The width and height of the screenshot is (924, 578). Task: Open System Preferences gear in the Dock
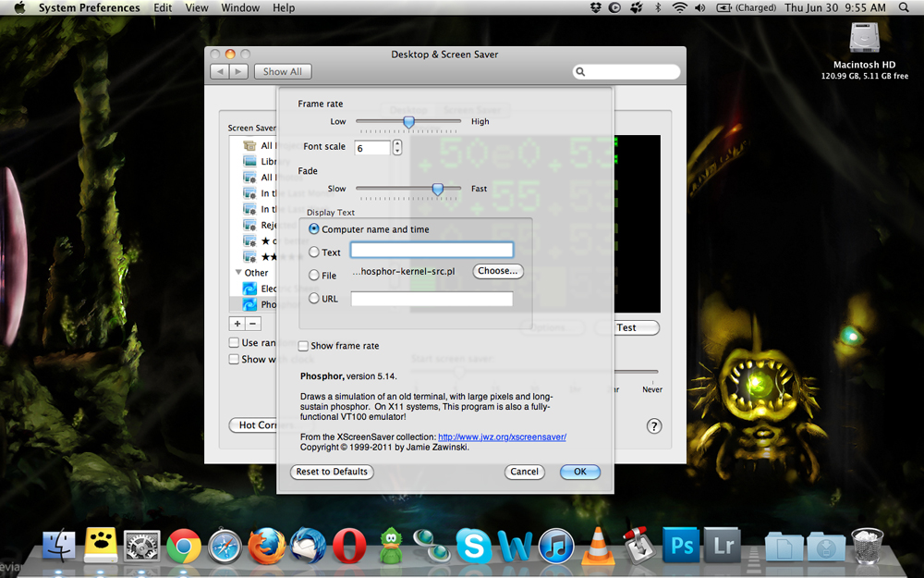pyautogui.click(x=142, y=545)
